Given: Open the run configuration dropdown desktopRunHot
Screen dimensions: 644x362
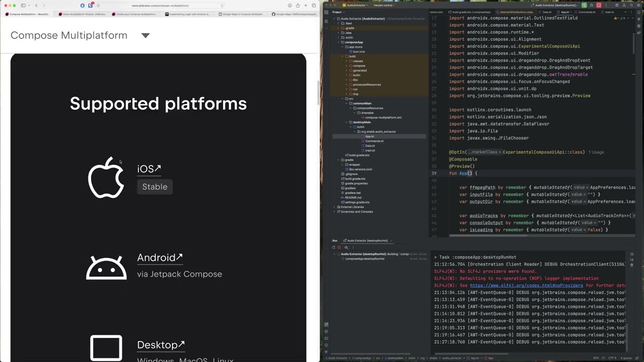Looking at the screenshot, I should click(555, 5).
